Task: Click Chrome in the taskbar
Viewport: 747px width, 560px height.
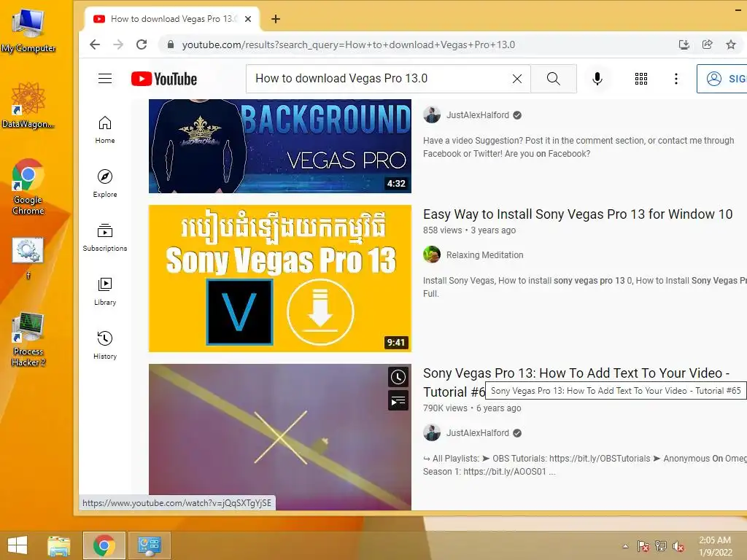Action: pyautogui.click(x=104, y=545)
